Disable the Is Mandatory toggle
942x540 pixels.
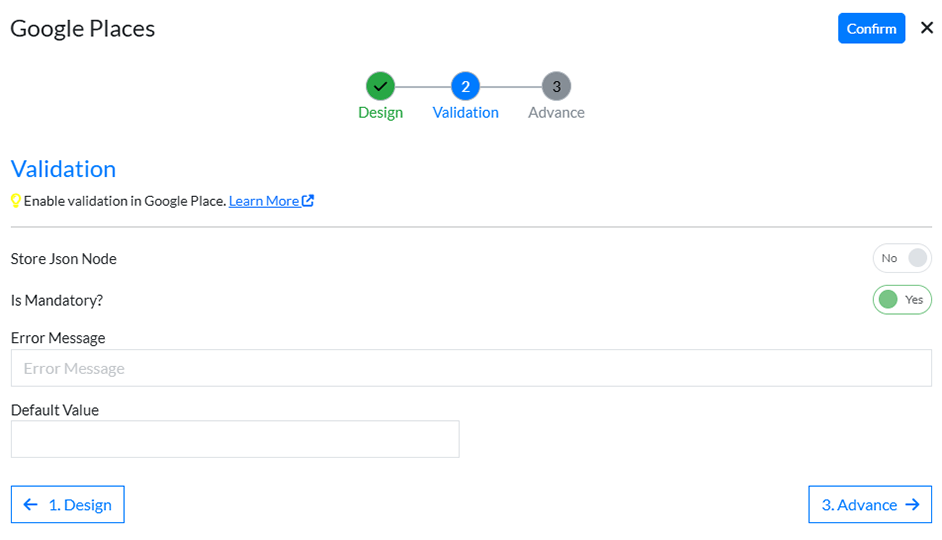click(x=902, y=299)
